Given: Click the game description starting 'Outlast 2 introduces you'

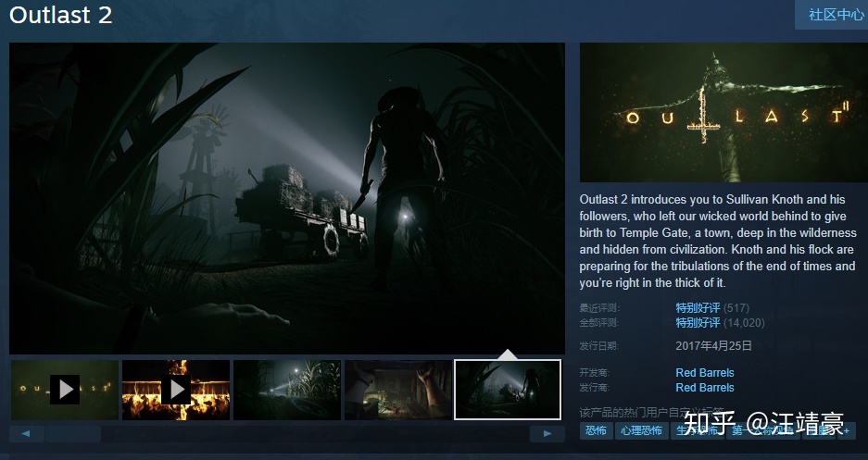Looking at the screenshot, I should [717, 241].
